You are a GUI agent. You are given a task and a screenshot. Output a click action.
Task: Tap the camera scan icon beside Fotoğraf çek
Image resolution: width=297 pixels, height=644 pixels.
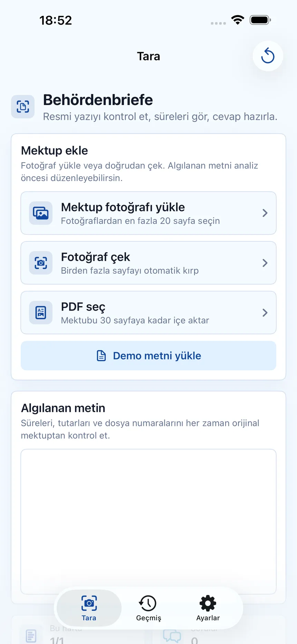click(41, 263)
